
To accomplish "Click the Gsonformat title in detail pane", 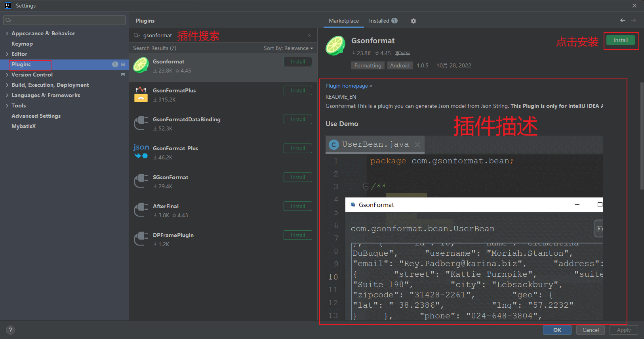I will pos(373,40).
